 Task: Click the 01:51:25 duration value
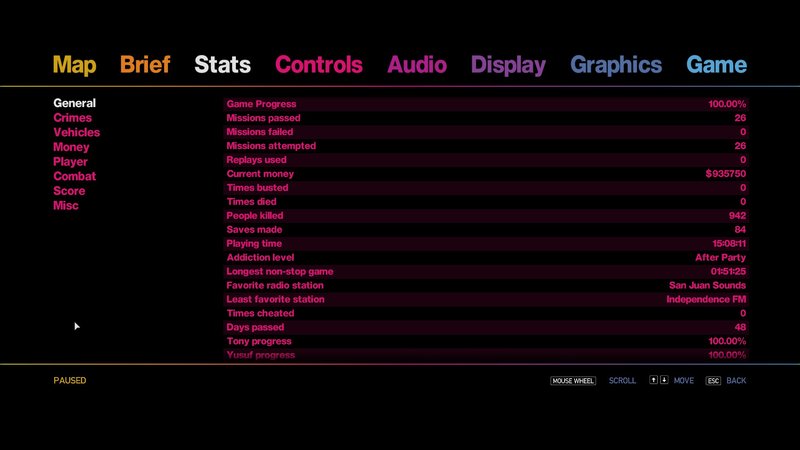coord(728,271)
